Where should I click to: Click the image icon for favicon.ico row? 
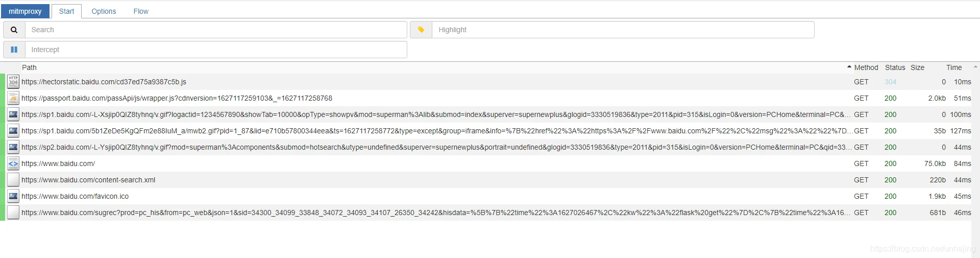point(13,196)
